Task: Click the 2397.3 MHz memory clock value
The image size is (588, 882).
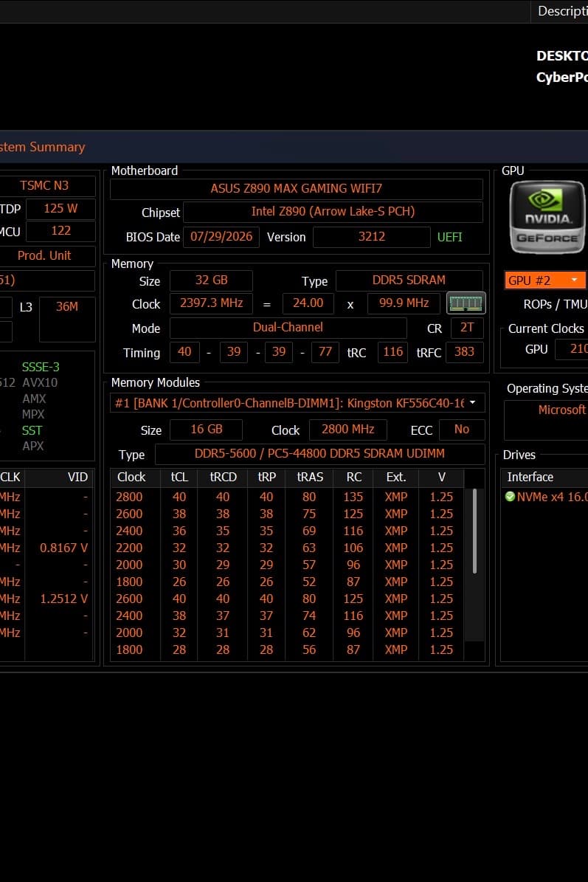Action: point(211,303)
